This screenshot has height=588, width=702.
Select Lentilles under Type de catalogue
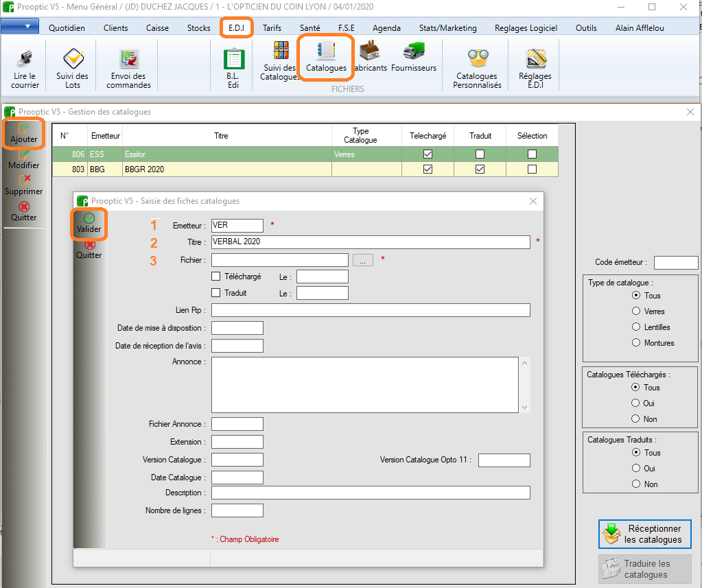635,327
